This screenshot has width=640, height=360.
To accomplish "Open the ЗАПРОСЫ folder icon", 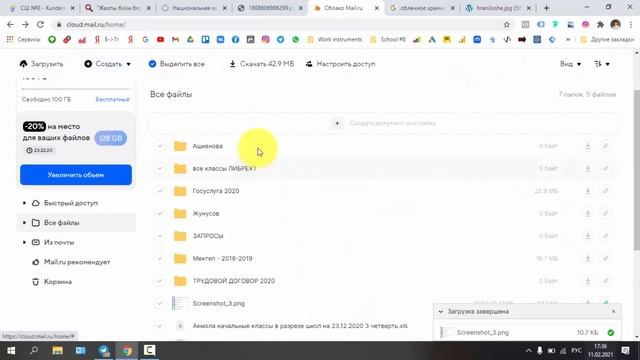I will click(x=180, y=236).
